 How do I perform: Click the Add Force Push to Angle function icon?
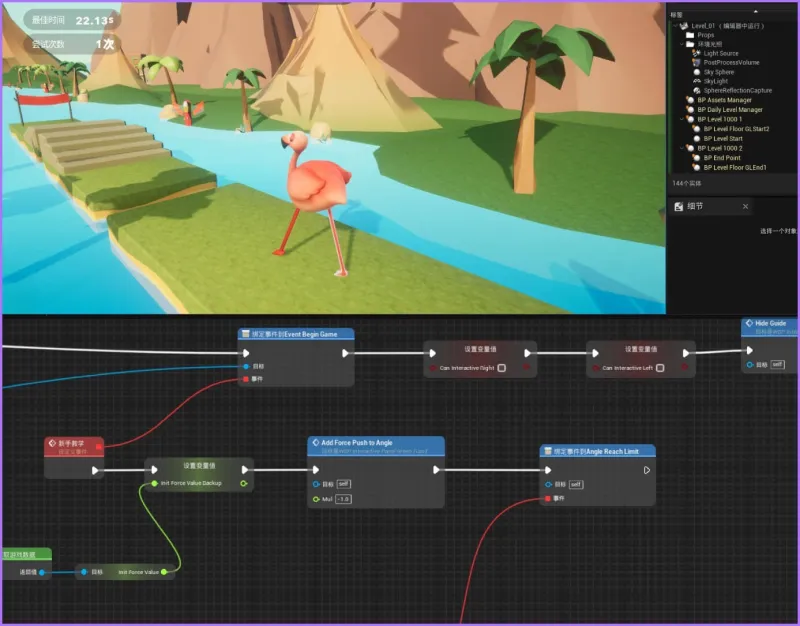(x=315, y=442)
